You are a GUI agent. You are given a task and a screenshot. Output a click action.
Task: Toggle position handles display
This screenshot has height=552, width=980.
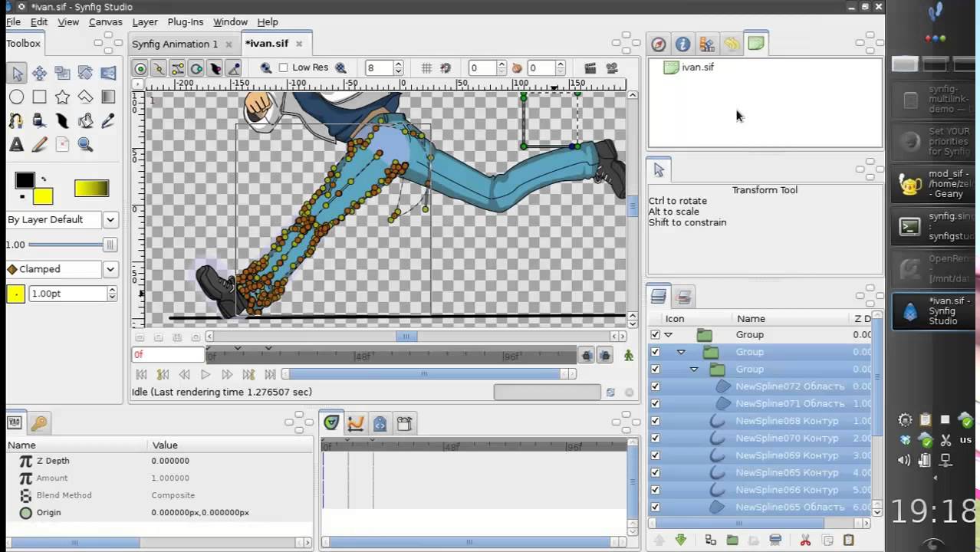point(140,68)
